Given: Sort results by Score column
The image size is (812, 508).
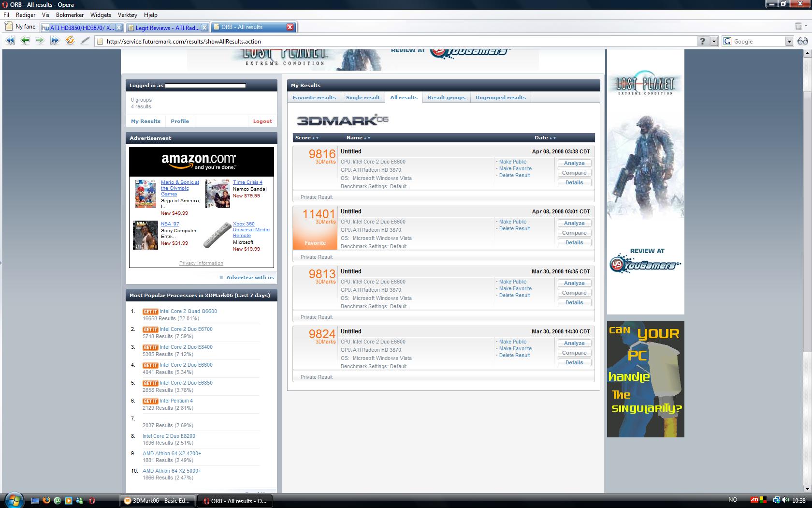Looking at the screenshot, I should (x=306, y=138).
